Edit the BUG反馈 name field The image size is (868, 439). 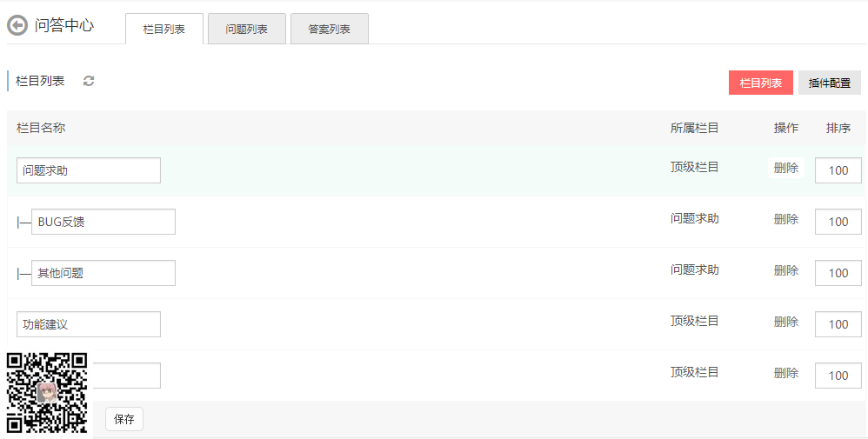[x=103, y=222]
